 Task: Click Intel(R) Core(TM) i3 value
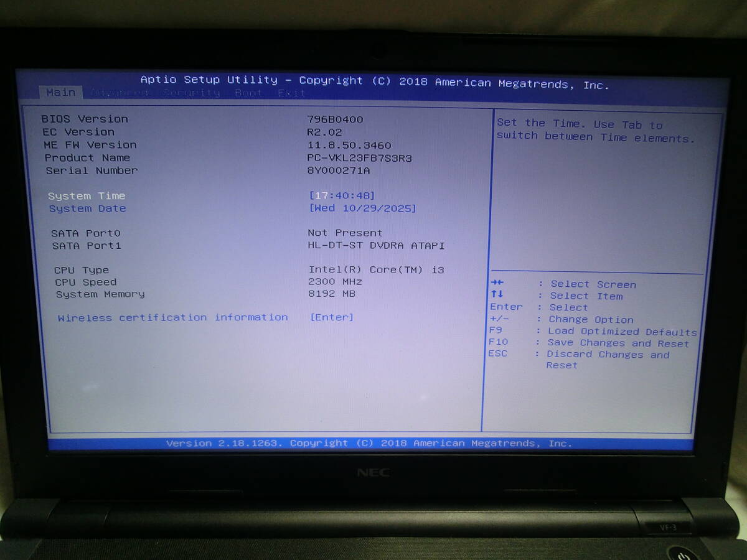pos(377,269)
